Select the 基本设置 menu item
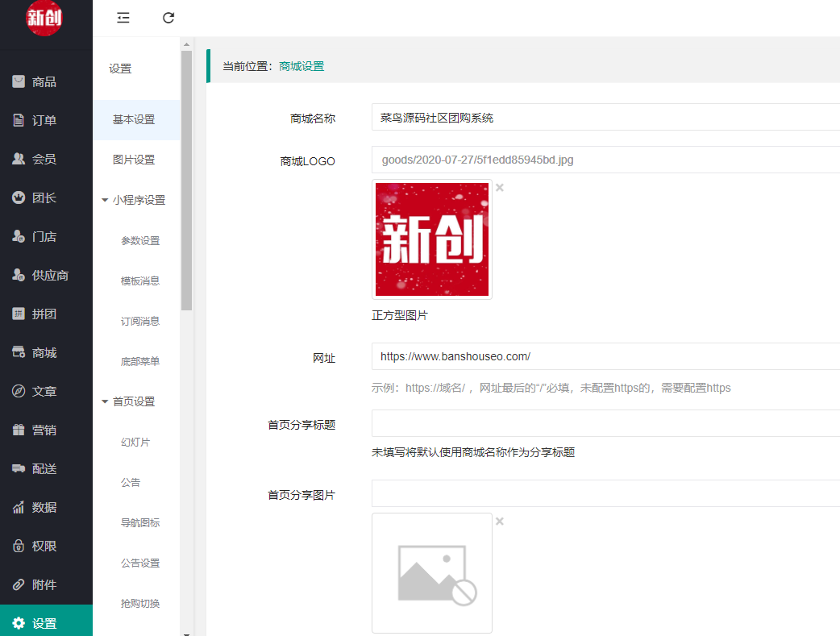The image size is (840, 636). [x=134, y=119]
